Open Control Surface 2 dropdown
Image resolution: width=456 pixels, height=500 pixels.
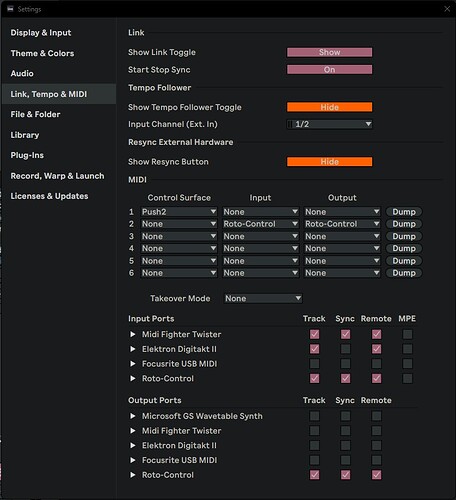(179, 224)
